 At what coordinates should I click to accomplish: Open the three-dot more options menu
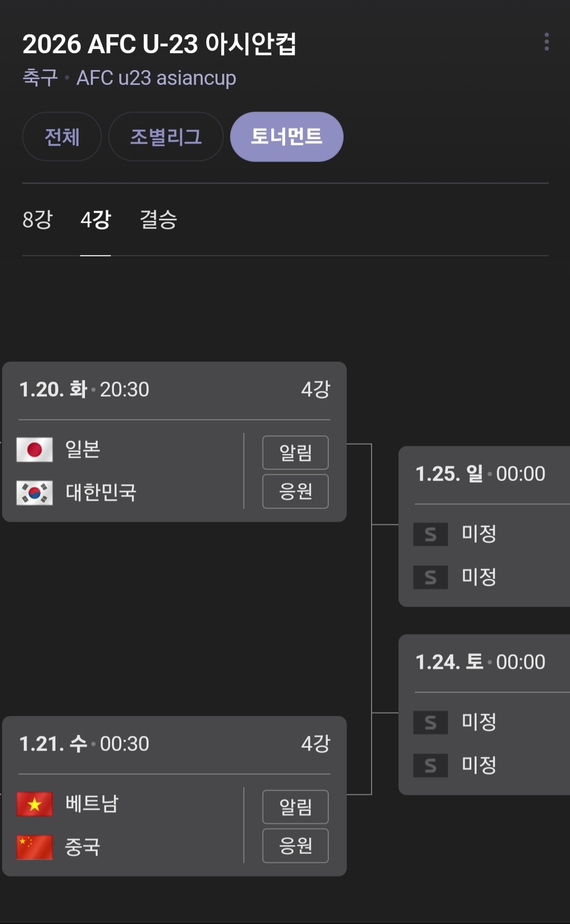(x=546, y=42)
